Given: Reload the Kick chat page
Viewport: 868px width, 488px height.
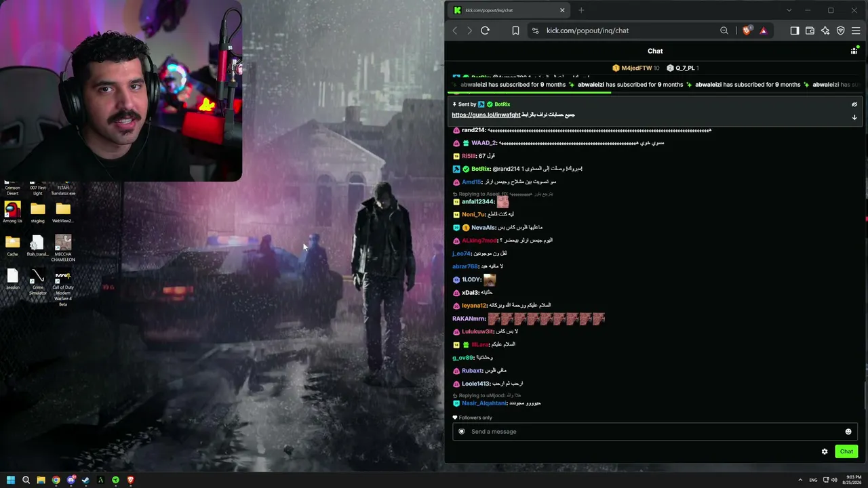Looking at the screenshot, I should (x=485, y=30).
